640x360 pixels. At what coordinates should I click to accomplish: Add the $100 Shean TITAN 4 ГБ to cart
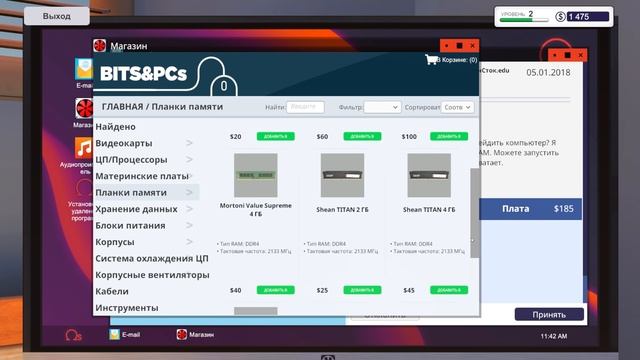(x=449, y=136)
